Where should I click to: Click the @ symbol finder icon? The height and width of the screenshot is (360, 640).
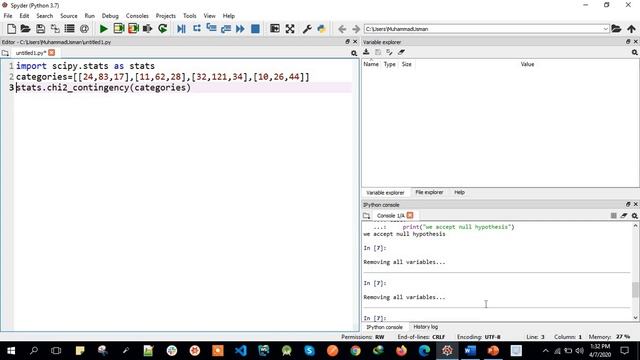click(x=84, y=29)
